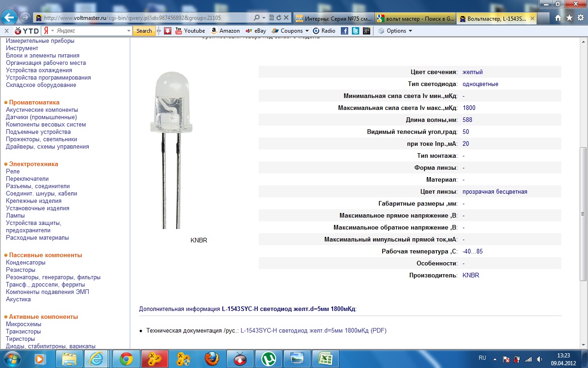588x368 pixels.
Task: Open Google Chrome from the taskbar
Action: pyautogui.click(x=126, y=358)
